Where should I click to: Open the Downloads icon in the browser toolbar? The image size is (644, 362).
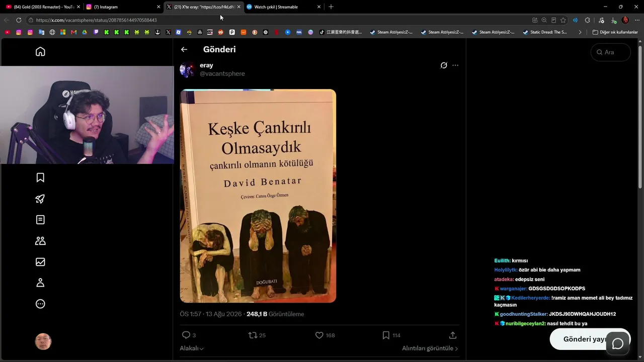613,20
